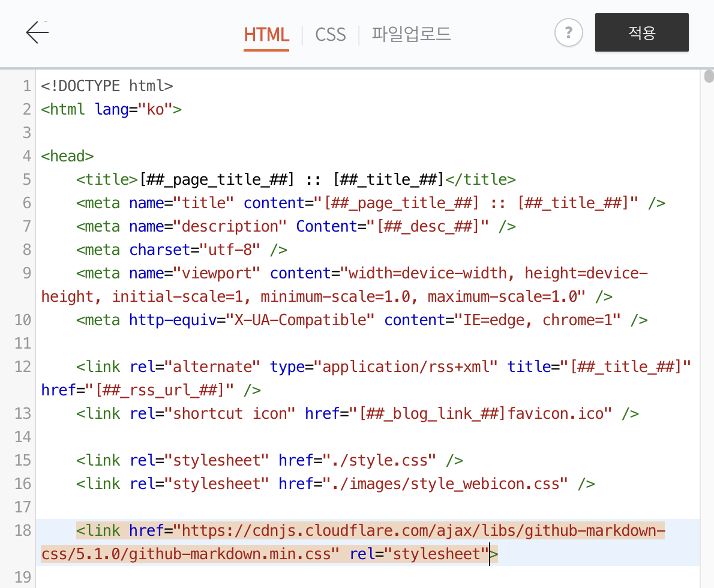This screenshot has width=714, height=588.
Task: Click meta name="title" line
Action: (371, 203)
